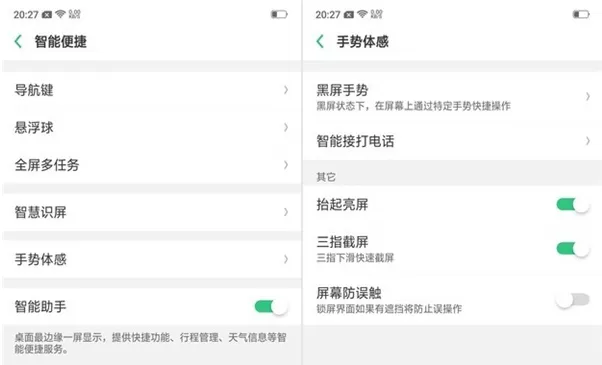Tap notification icon next to left clock
Screen dimensions: 602x365
[47, 15]
